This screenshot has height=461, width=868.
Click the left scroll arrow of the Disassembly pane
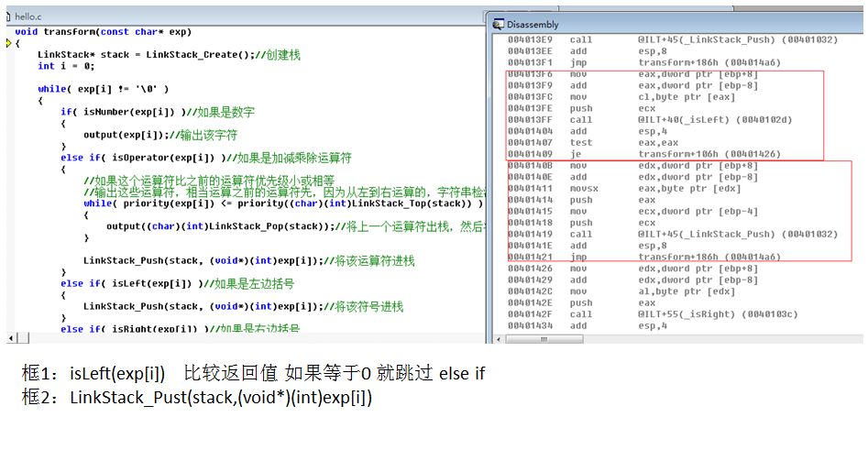(500, 339)
